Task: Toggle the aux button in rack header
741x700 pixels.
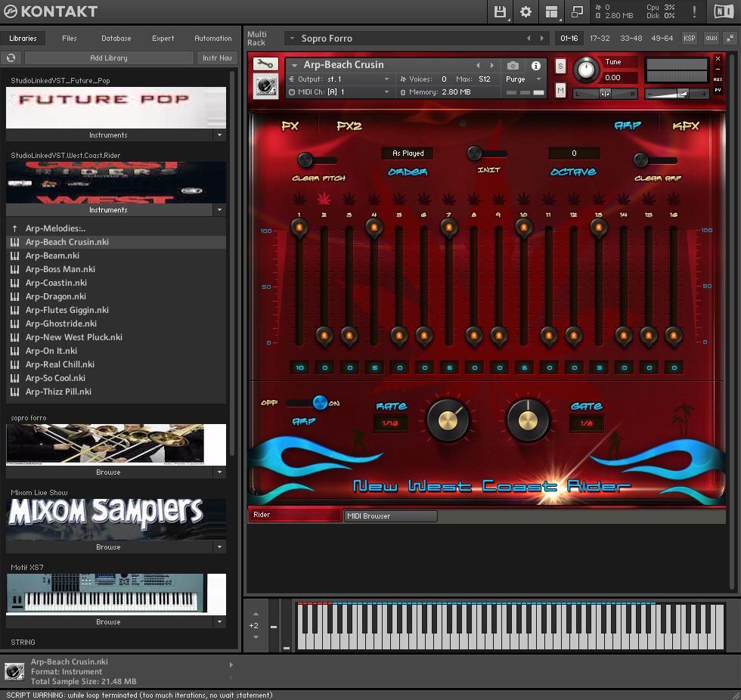Action: (x=712, y=39)
